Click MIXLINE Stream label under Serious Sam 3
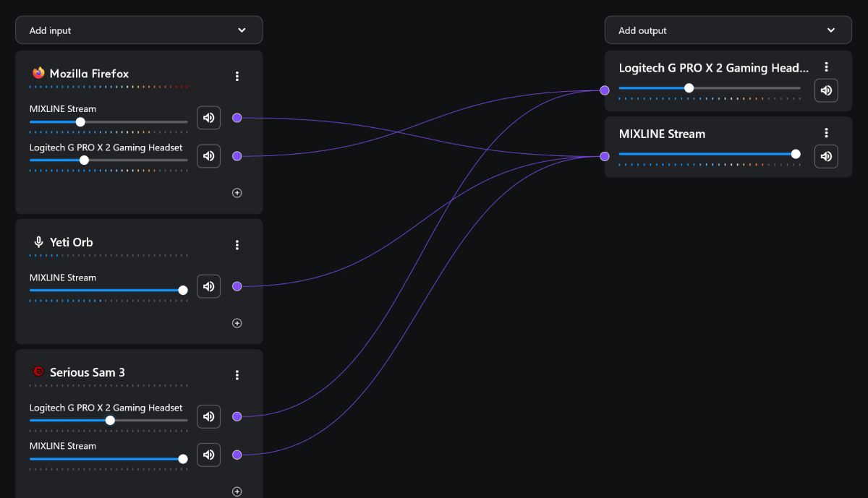Image resolution: width=868 pixels, height=498 pixels. pyautogui.click(x=63, y=446)
